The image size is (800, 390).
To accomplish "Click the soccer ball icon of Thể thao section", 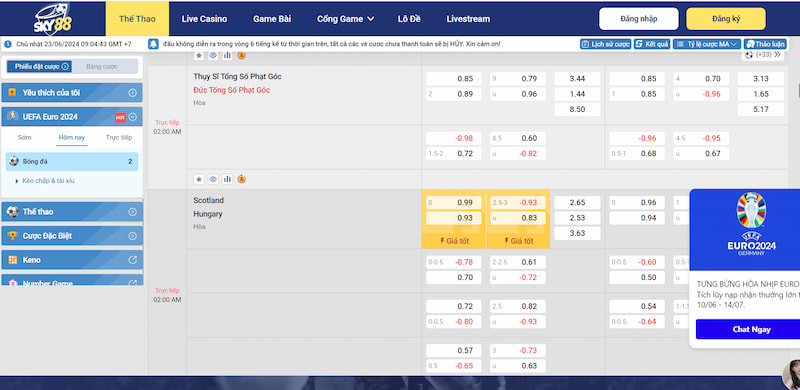I will tap(13, 212).
